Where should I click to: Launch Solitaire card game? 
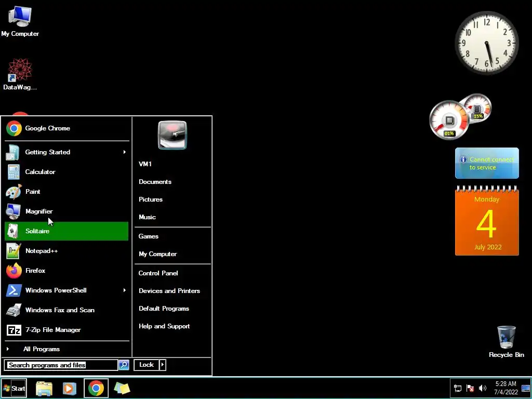66,231
